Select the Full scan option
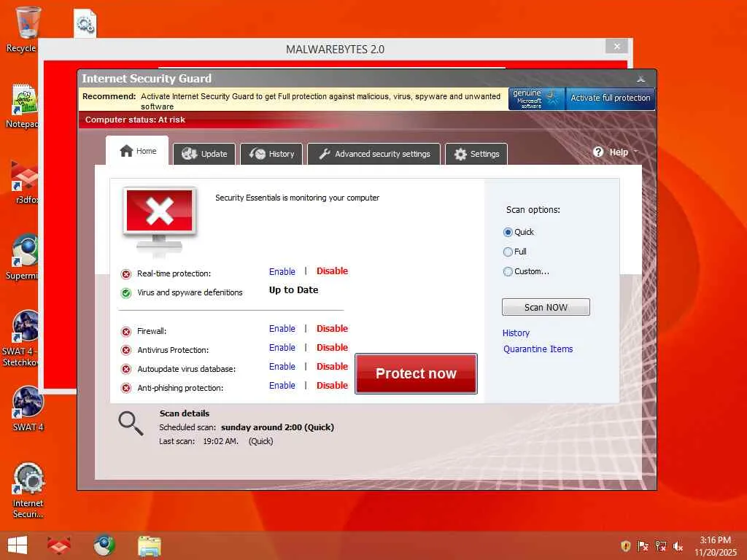The width and height of the screenshot is (747, 560). coord(508,252)
